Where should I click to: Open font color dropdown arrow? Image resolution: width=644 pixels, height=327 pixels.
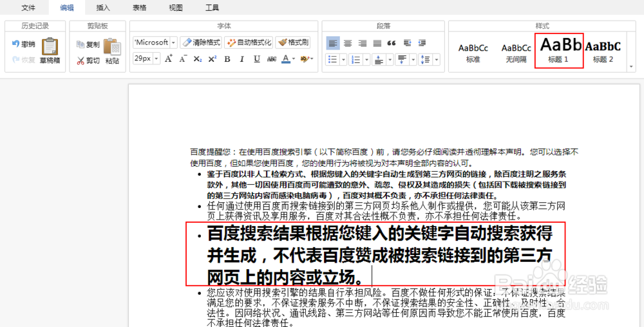click(x=294, y=59)
